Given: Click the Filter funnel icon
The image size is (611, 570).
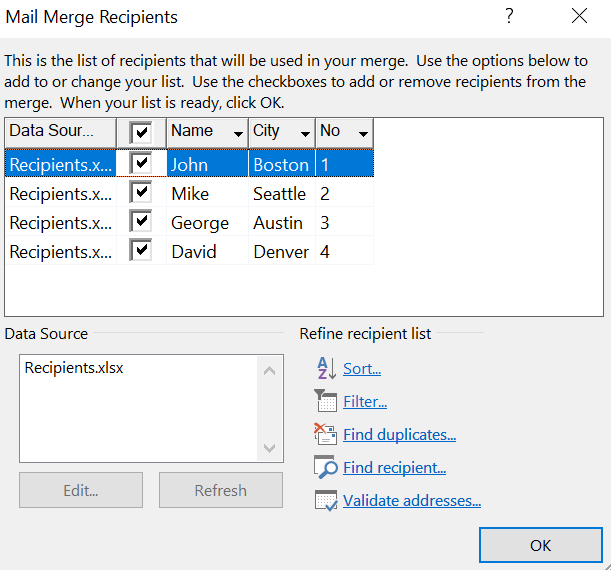Looking at the screenshot, I should click(326, 401).
